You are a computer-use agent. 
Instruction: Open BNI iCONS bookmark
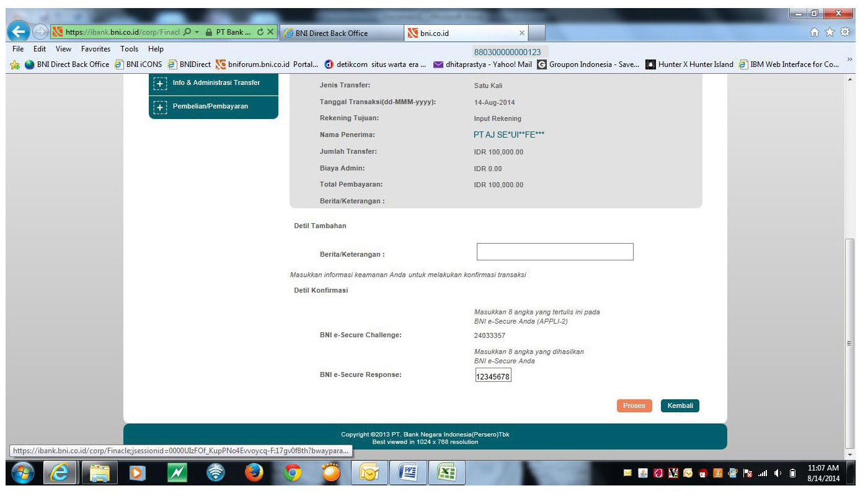pos(139,64)
